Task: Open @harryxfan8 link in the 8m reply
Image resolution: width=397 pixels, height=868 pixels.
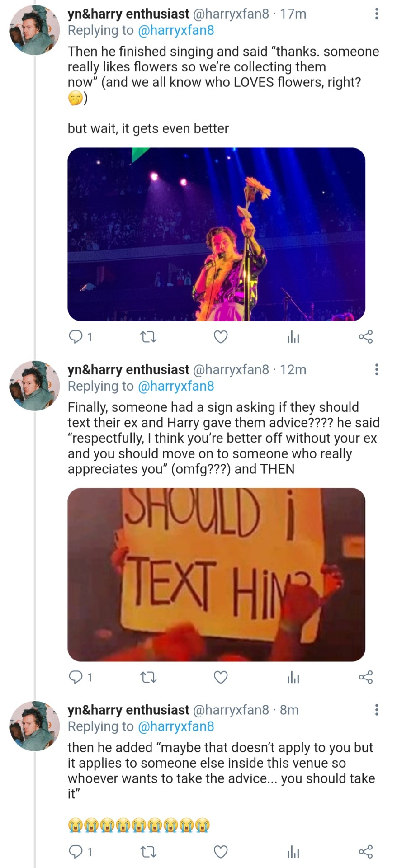Action: click(175, 726)
